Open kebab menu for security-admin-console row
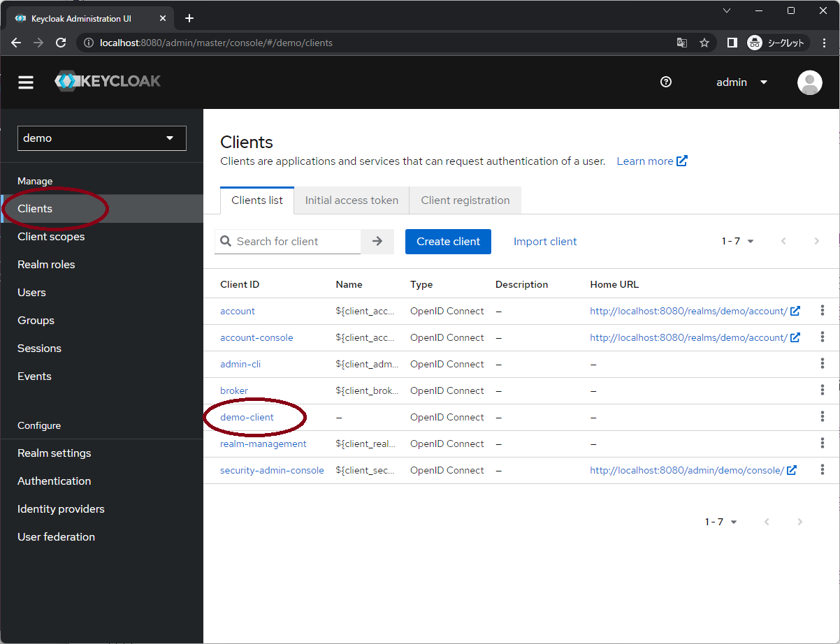 (823, 469)
